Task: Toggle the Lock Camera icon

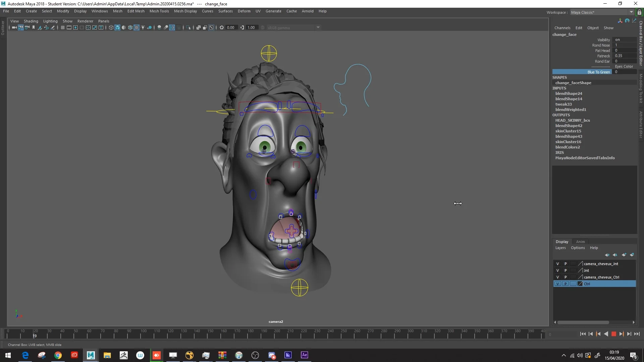Action: click(20, 27)
